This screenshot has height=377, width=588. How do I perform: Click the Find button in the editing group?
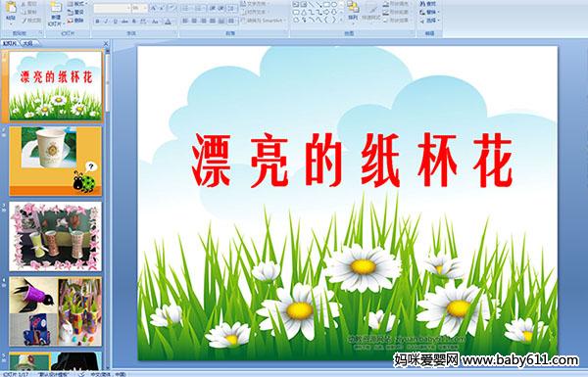click(428, 4)
